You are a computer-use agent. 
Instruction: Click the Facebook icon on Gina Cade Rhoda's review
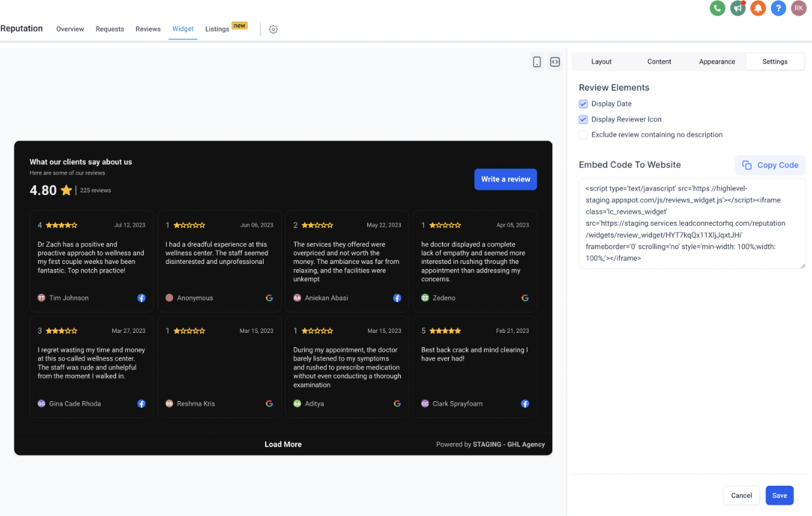141,404
